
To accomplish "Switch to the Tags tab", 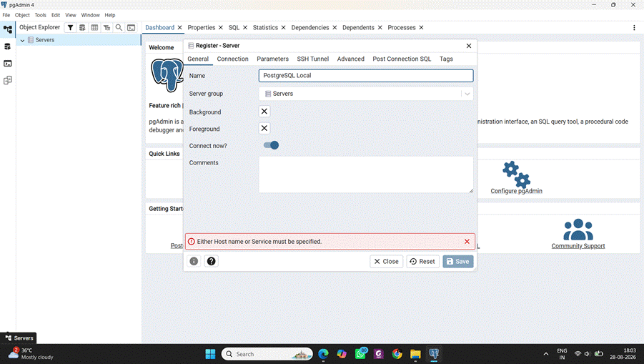I will [446, 59].
